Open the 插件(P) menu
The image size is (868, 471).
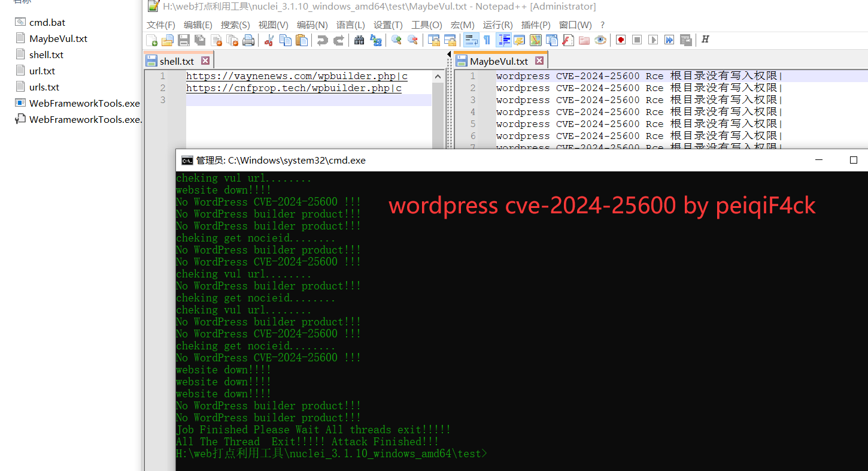[x=536, y=25]
